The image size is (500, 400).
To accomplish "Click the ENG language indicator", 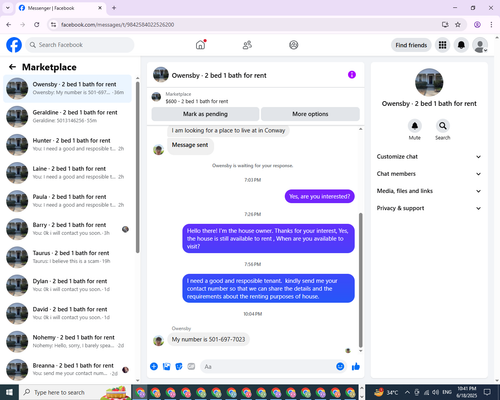I will pos(447,392).
